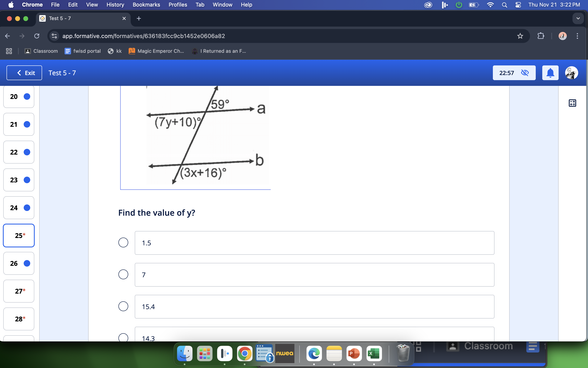The width and height of the screenshot is (588, 368).
Task: Bookmark this page with star icon
Action: [520, 36]
